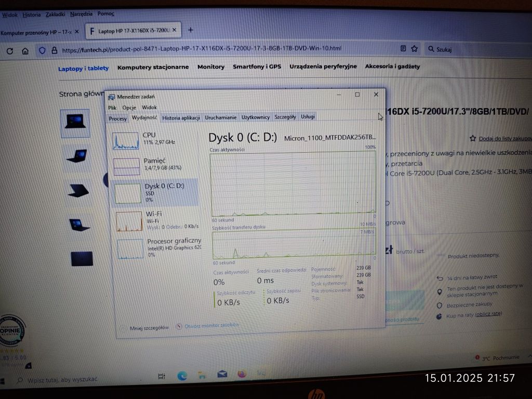
Task: Select CPU performance graph item
Action: 155,140
